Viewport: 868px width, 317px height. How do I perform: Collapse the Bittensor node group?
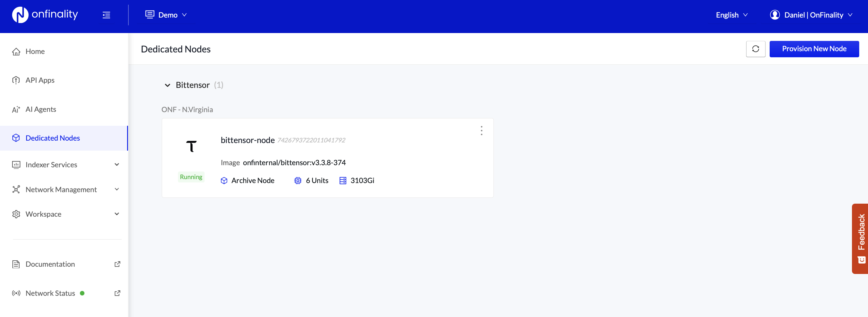click(167, 85)
